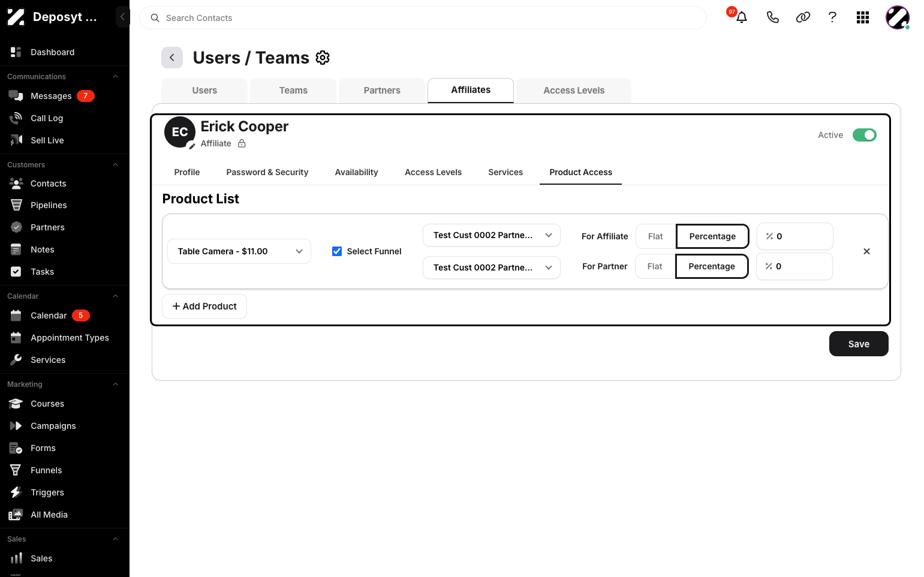Switch to the Access Levels top tab

(574, 91)
